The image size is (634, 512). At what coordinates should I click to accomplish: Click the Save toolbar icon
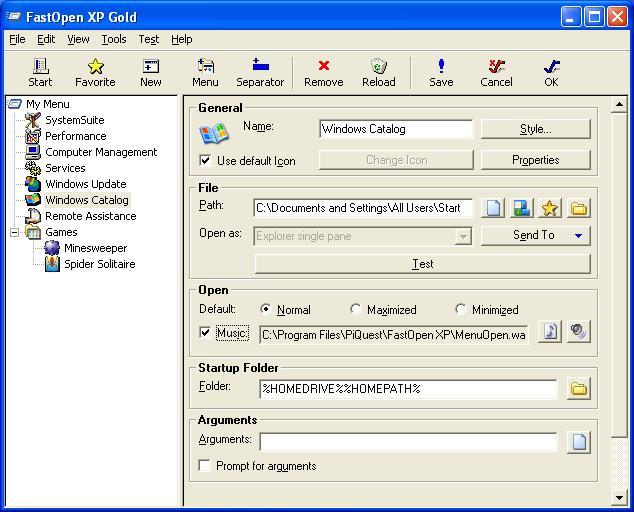click(x=441, y=73)
